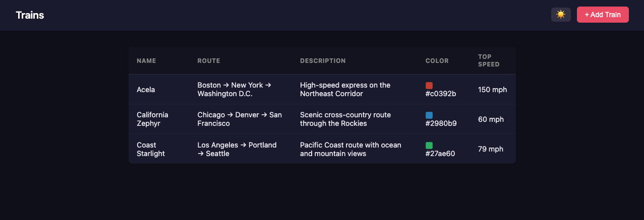Click the Pacific Coast route description
The height and width of the screenshot is (220, 644).
pos(350,149)
